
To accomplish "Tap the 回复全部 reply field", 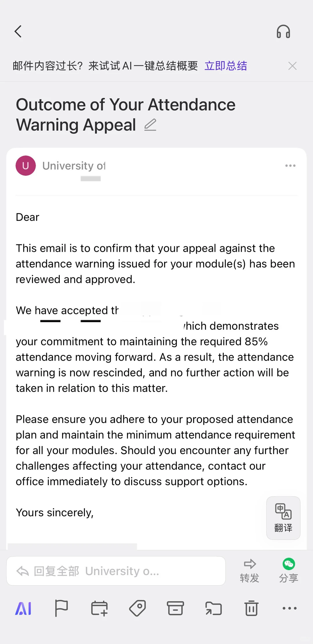I will (x=116, y=571).
